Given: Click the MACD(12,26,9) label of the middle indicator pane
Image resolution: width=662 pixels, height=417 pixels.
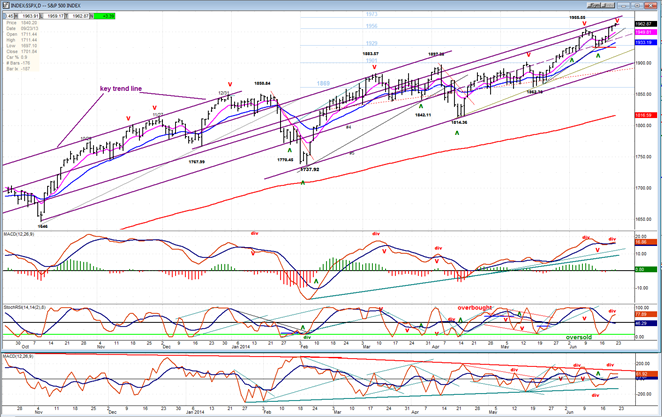Looking at the screenshot, I should 19,234.
